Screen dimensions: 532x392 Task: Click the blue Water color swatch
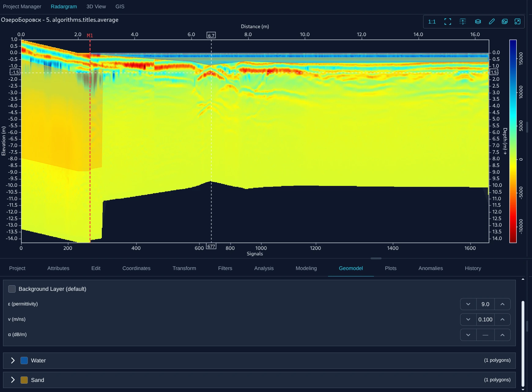24,361
